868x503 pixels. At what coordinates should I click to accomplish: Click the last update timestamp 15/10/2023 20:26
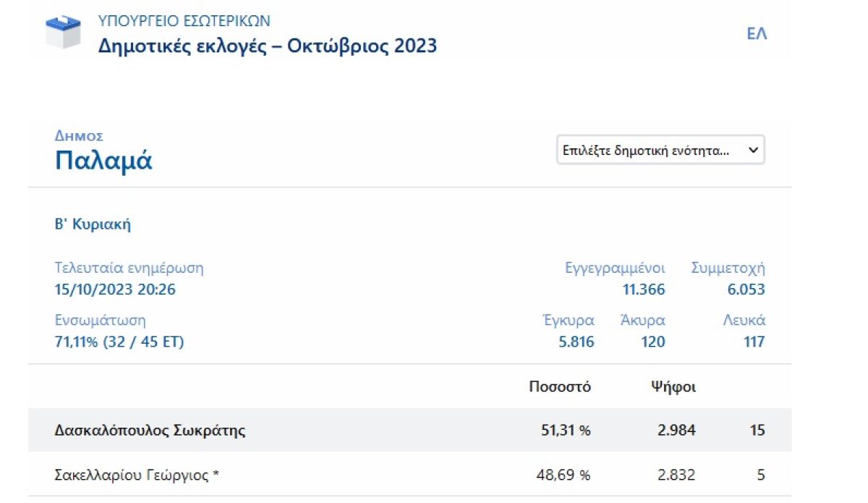[x=115, y=290]
